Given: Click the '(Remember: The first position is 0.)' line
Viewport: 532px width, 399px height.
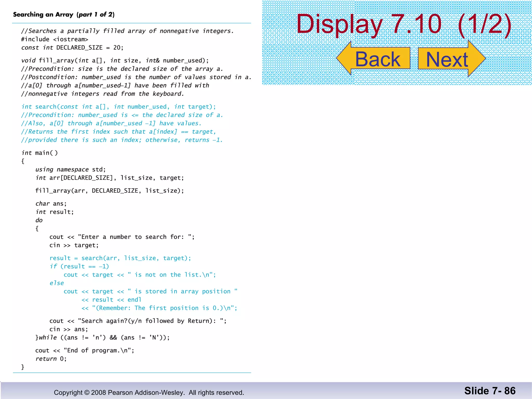Looking at the screenshot, I should pos(159,308).
